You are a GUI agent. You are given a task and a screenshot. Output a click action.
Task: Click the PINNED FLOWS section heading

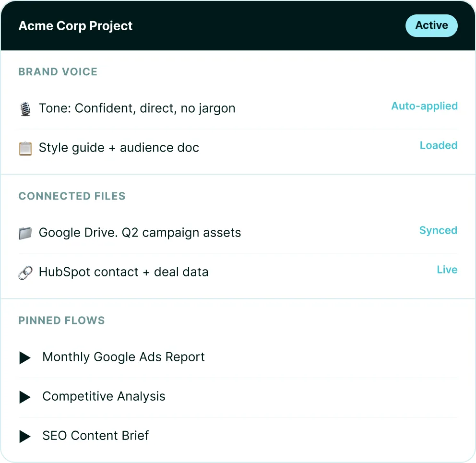click(x=61, y=321)
